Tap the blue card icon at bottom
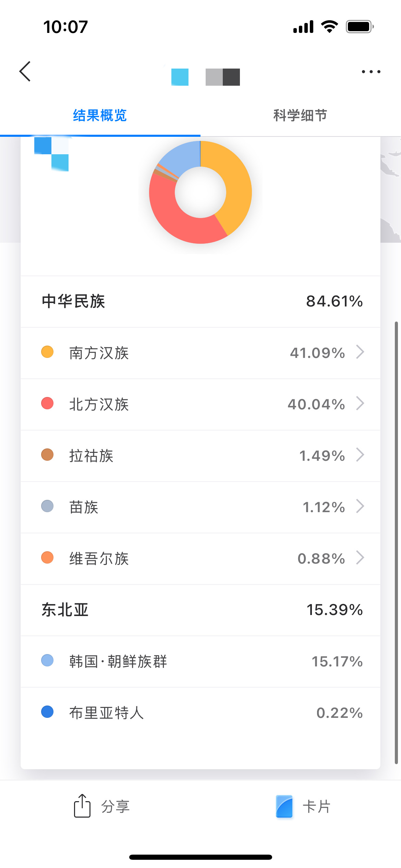 tap(284, 806)
